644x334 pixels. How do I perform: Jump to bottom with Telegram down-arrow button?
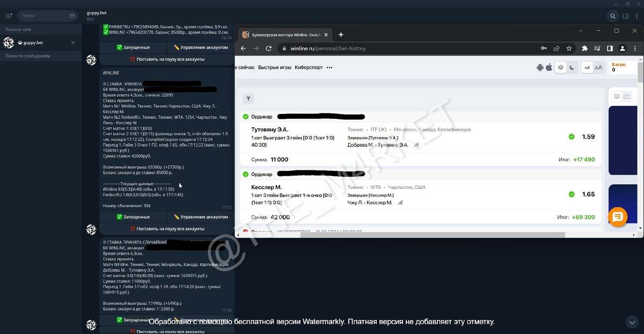click(632, 322)
